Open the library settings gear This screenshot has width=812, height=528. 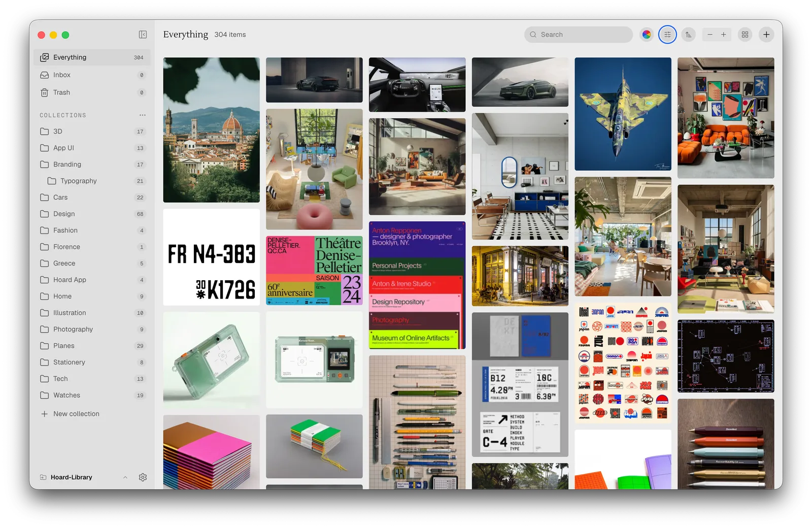pyautogui.click(x=143, y=477)
